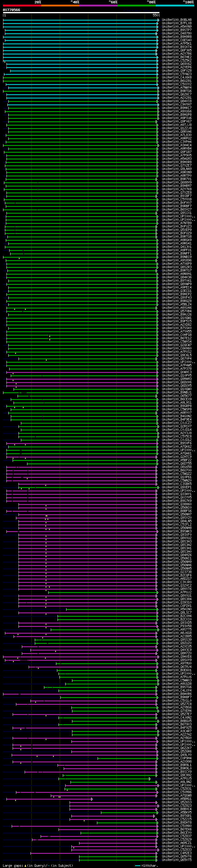Follow the UniRef100_B9STG6 label
197x868 pixels.
point(176,687)
